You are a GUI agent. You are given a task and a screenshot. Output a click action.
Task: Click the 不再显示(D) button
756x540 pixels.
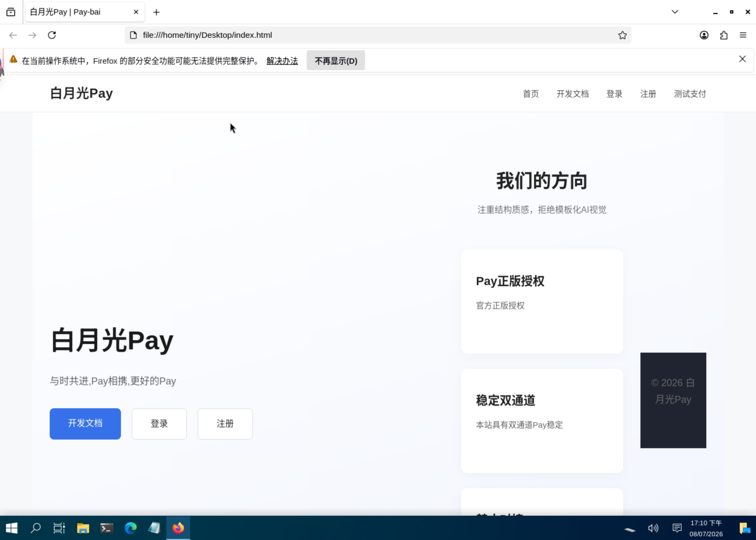[336, 60]
